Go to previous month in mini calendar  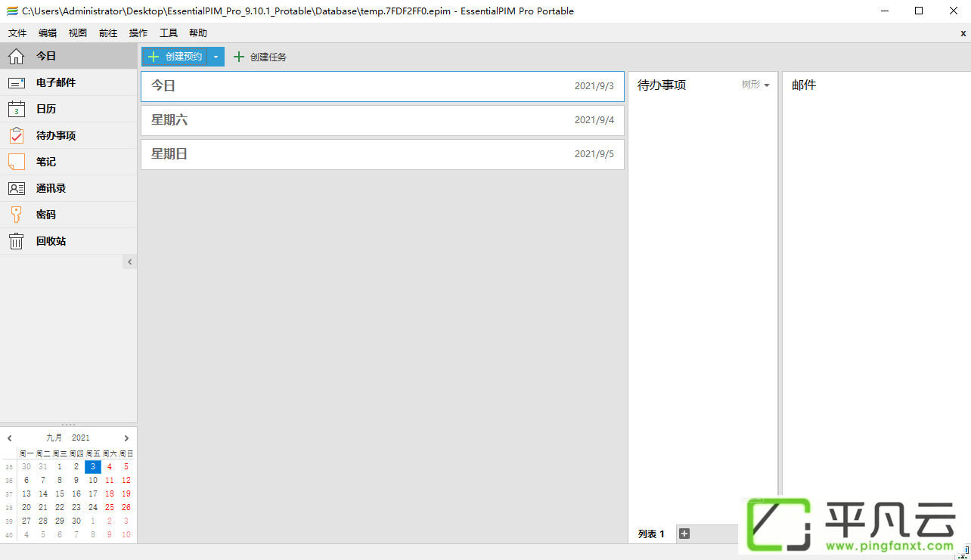point(10,438)
